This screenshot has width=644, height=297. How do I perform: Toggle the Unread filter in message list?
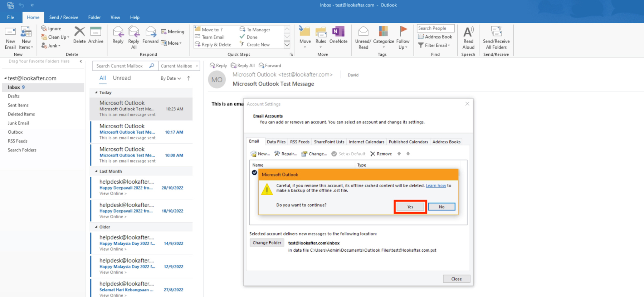pyautogui.click(x=122, y=78)
